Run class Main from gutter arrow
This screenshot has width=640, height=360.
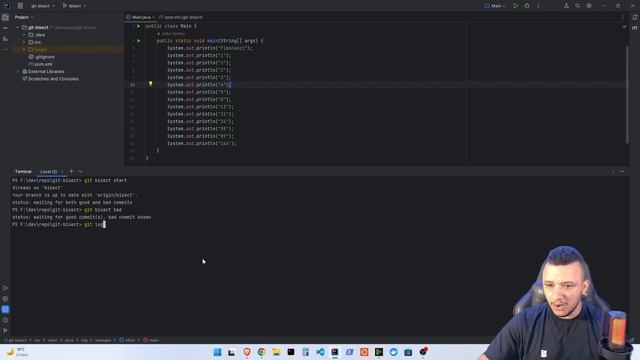139,26
